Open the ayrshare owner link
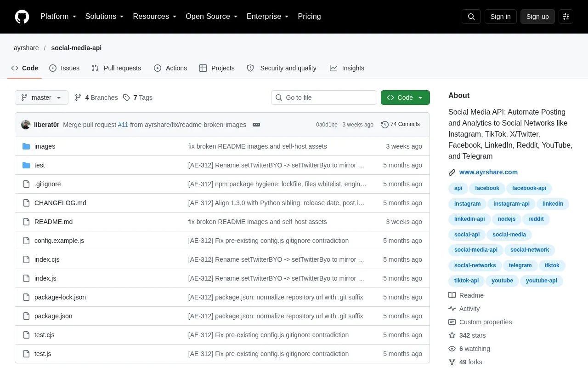 [26, 48]
